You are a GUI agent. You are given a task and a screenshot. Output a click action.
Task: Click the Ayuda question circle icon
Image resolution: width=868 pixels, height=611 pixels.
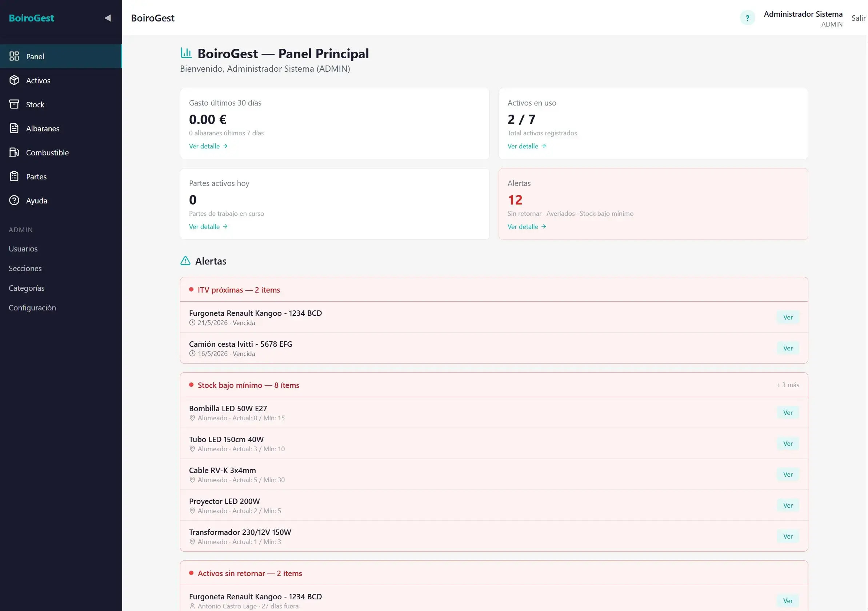pyautogui.click(x=14, y=200)
